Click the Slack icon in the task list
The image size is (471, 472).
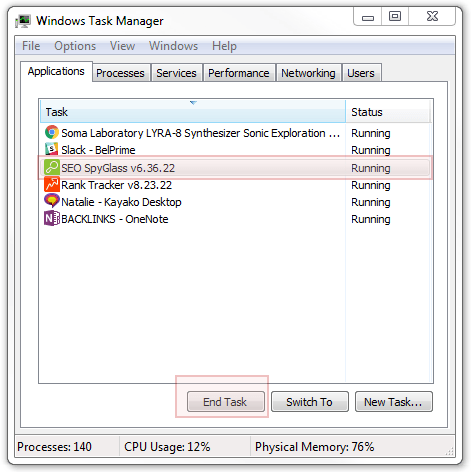(52, 149)
